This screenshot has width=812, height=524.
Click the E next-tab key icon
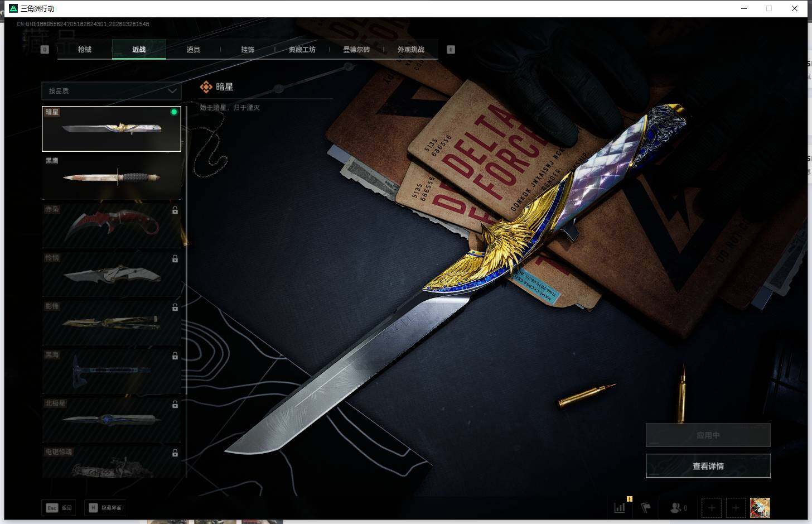tap(451, 50)
